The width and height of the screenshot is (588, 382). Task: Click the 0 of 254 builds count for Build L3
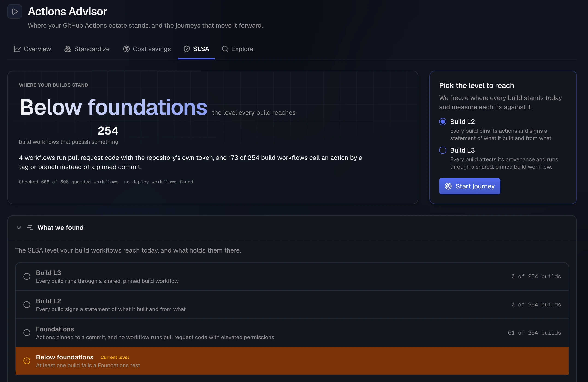[536, 276]
